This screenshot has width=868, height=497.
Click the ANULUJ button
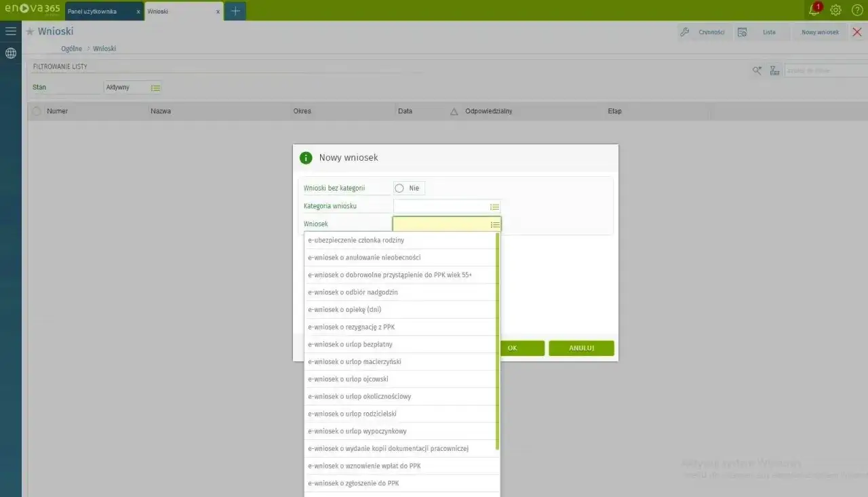[x=581, y=348]
